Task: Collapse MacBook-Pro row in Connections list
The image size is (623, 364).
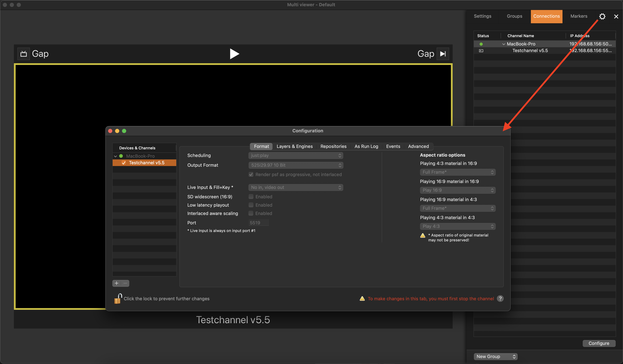Action: (503, 44)
